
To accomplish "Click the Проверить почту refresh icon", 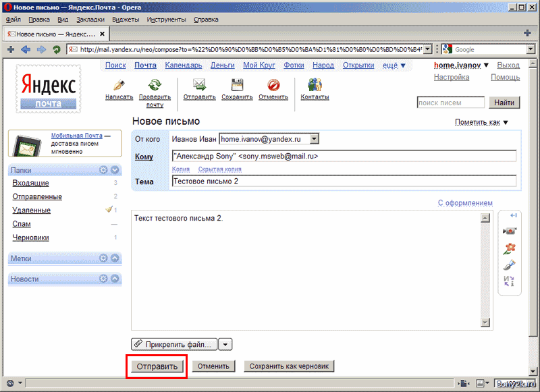I will (155, 85).
